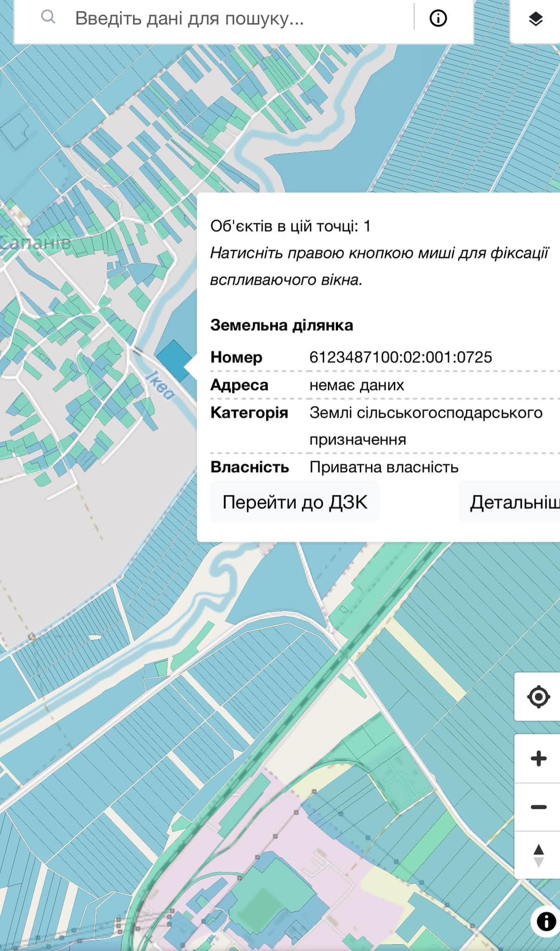Click the Земельна ділянка heading
The height and width of the screenshot is (951, 560).
(281, 325)
